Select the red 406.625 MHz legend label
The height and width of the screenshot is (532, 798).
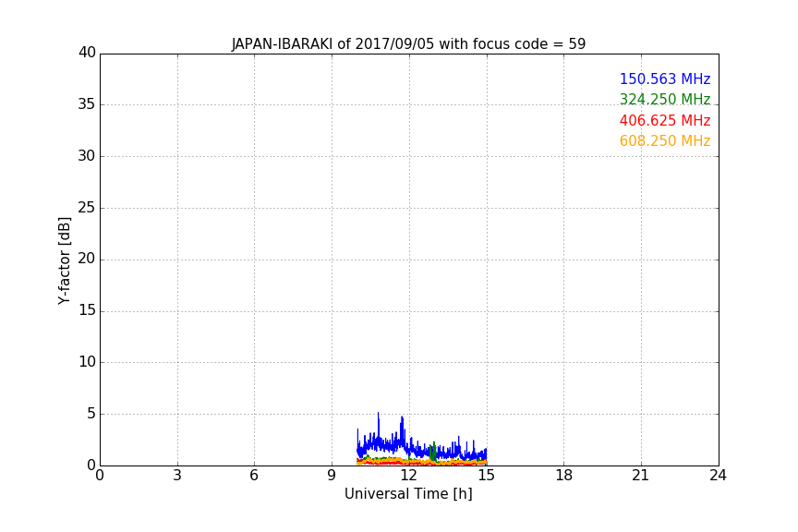tap(665, 120)
